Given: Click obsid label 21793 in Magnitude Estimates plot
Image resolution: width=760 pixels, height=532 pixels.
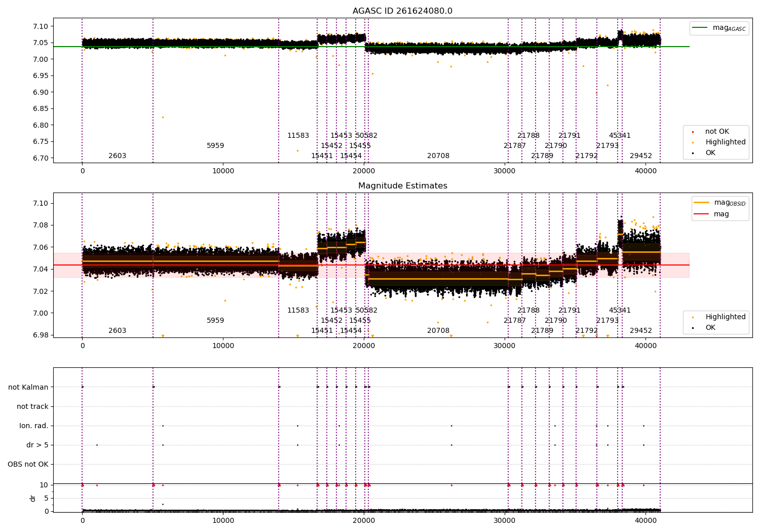Looking at the screenshot, I should point(607,321).
